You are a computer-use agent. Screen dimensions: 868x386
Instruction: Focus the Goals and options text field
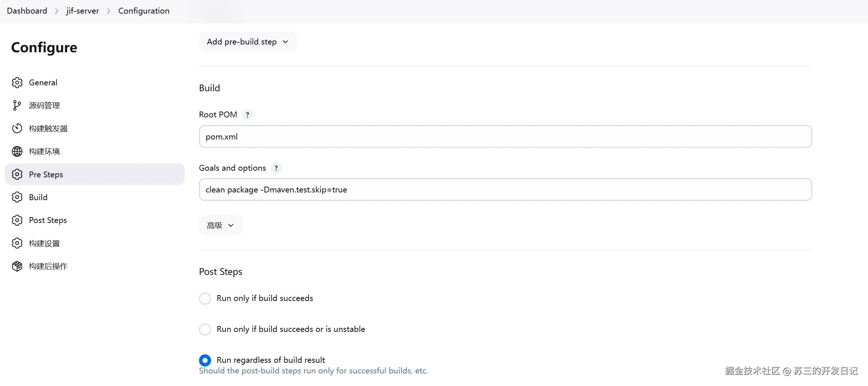click(x=505, y=190)
